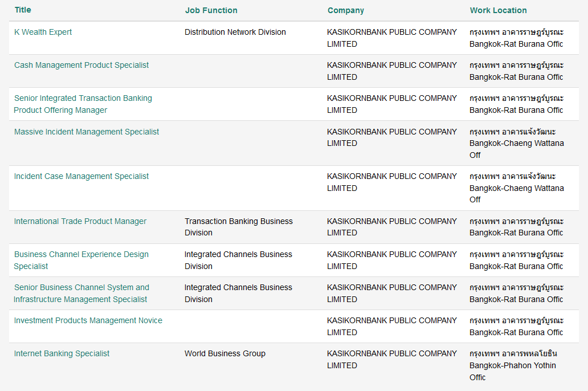This screenshot has width=588, height=391.
Task: Sort by the Job Function column header
Action: pos(211,10)
